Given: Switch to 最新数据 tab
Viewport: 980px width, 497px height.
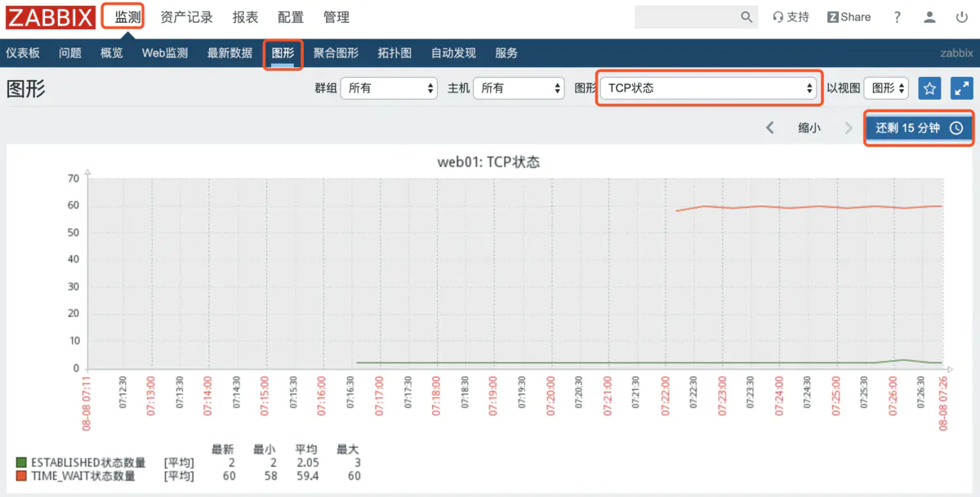Looking at the screenshot, I should click(229, 53).
